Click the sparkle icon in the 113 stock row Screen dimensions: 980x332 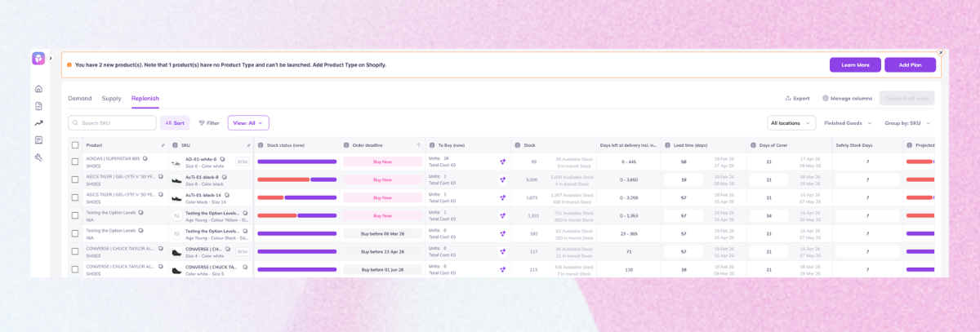(503, 269)
